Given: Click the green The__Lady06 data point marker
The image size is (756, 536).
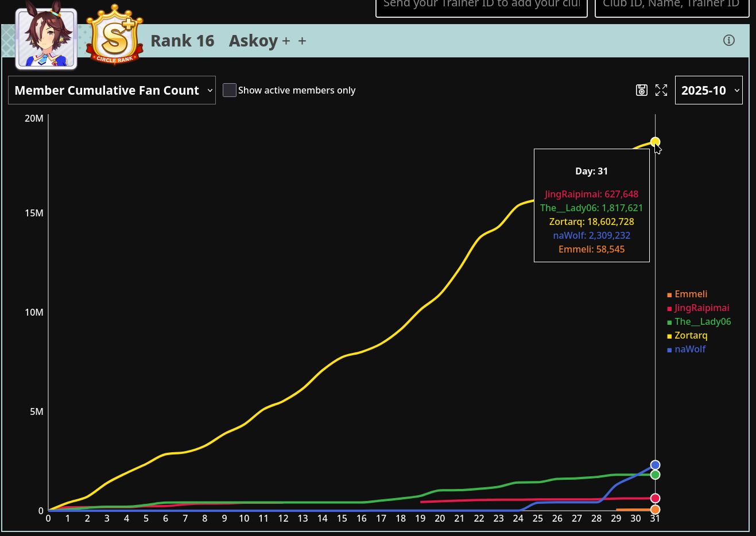Looking at the screenshot, I should [655, 475].
